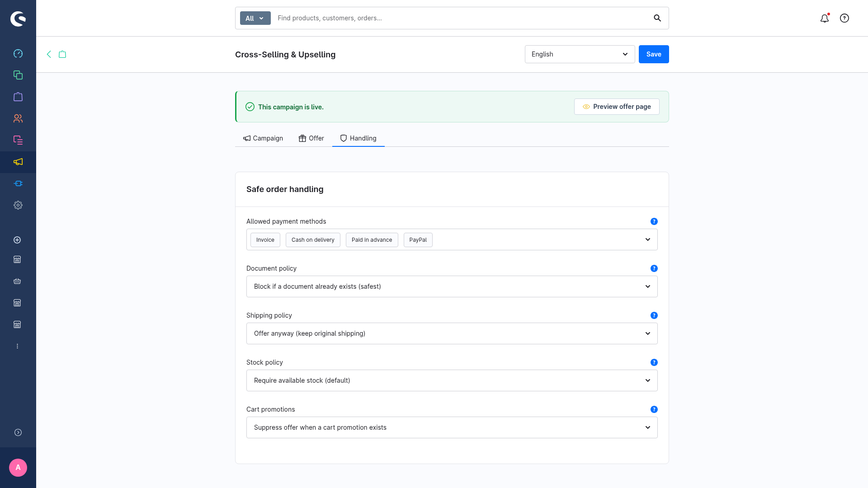Go back using the left chevron arrow

tap(49, 54)
